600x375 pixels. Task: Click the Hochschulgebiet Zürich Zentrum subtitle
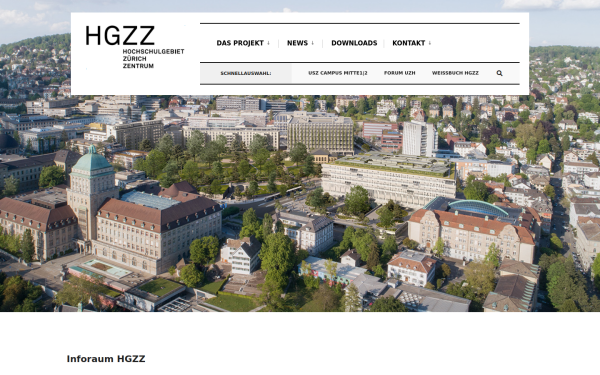[x=153, y=59]
